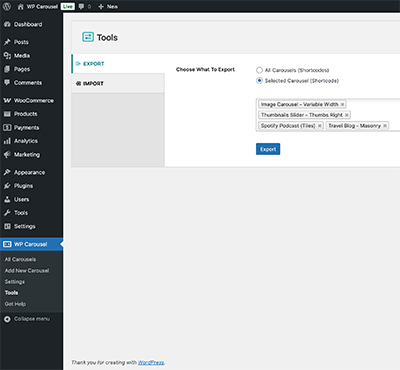The image size is (400, 370).
Task: Click the Media icon in sidebar
Action: (x=7, y=56)
